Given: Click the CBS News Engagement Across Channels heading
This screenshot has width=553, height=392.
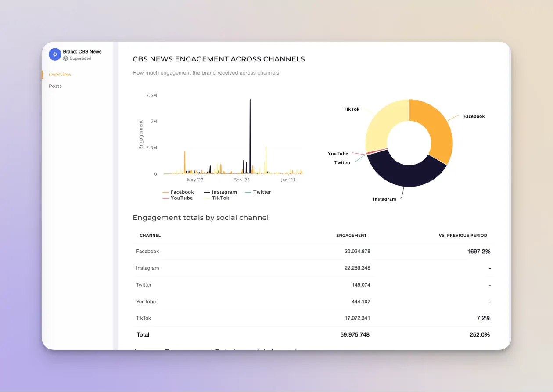Looking at the screenshot, I should [x=219, y=59].
